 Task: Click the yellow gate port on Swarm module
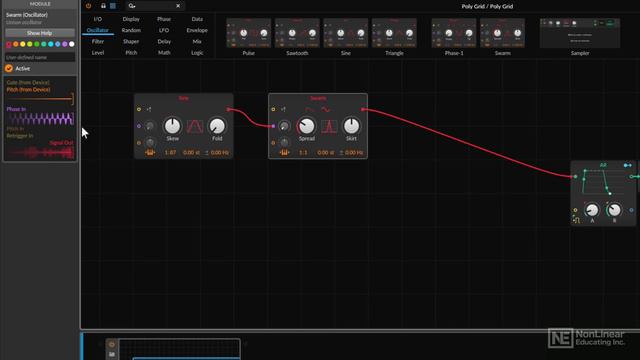coord(273,109)
